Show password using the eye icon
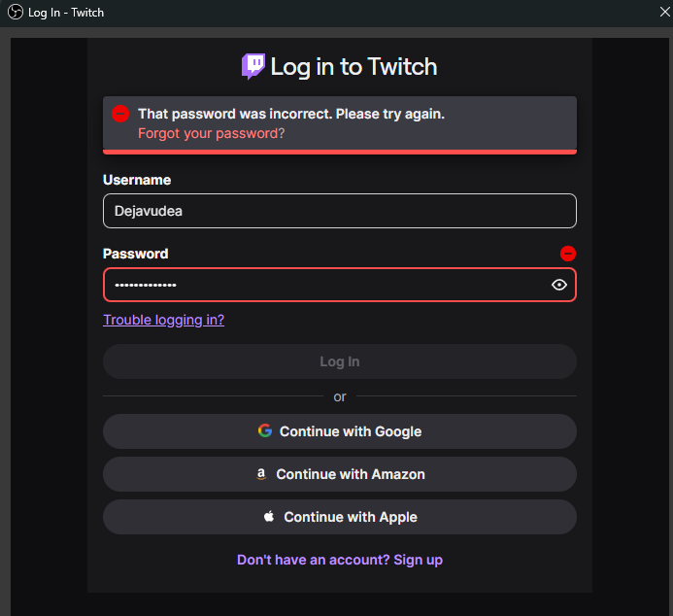Viewport: 673px width, 616px height. pos(558,285)
